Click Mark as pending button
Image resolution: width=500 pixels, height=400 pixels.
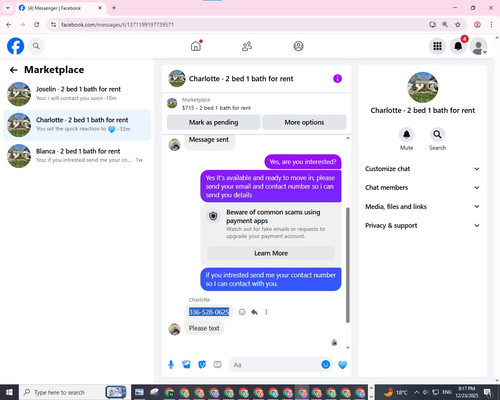click(x=213, y=122)
